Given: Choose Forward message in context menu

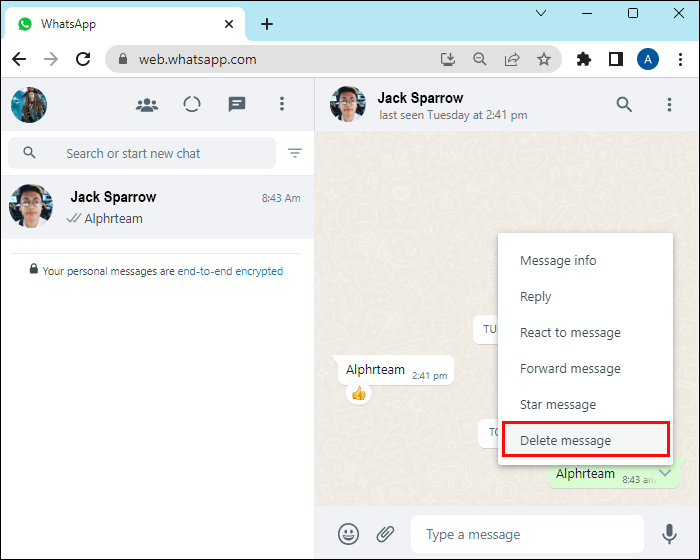Looking at the screenshot, I should point(585,368).
